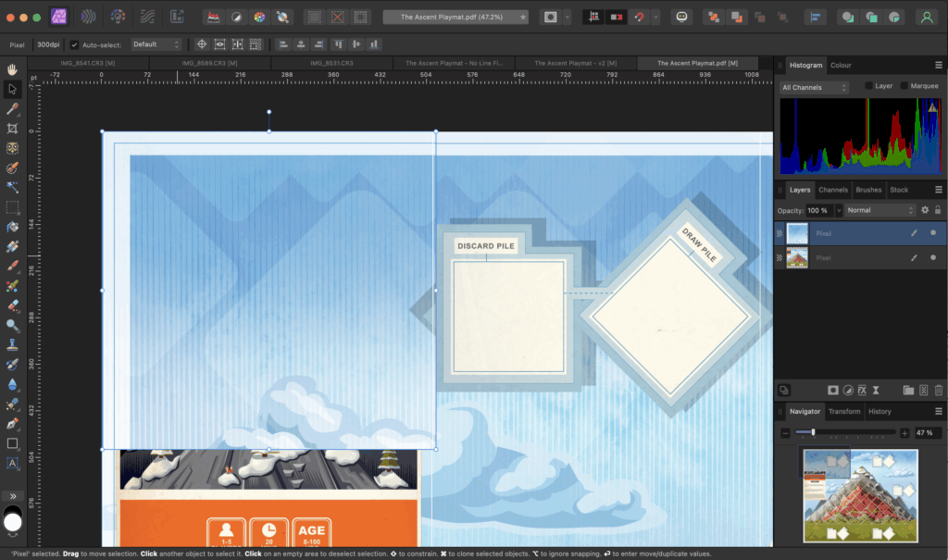The height and width of the screenshot is (560, 948).
Task: Click the zoom out minus button in Navigator
Action: click(x=785, y=433)
